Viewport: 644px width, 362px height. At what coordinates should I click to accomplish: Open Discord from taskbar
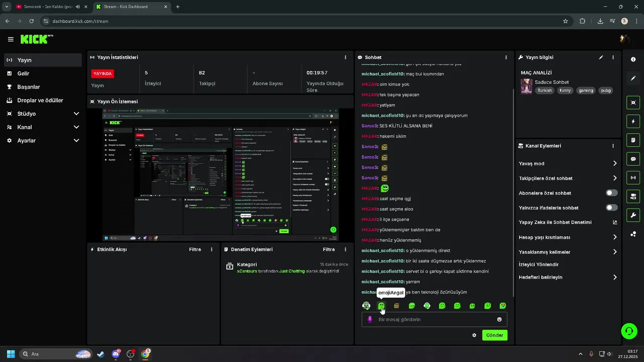116,354
